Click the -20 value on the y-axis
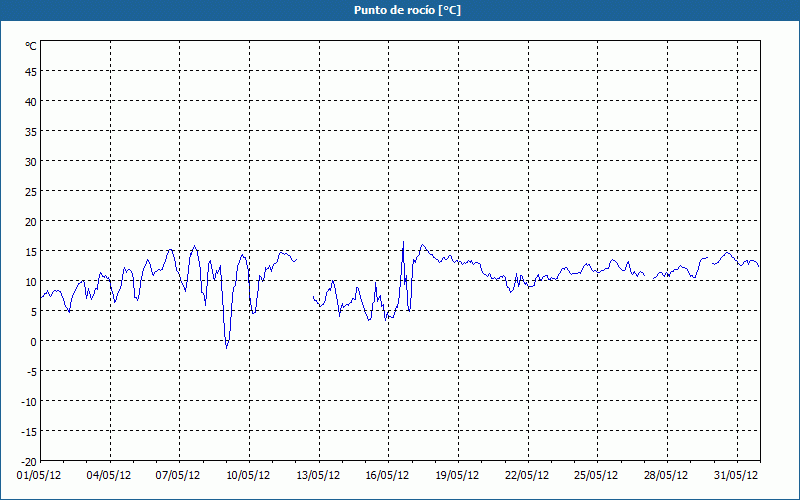800x500 pixels. (x=29, y=462)
